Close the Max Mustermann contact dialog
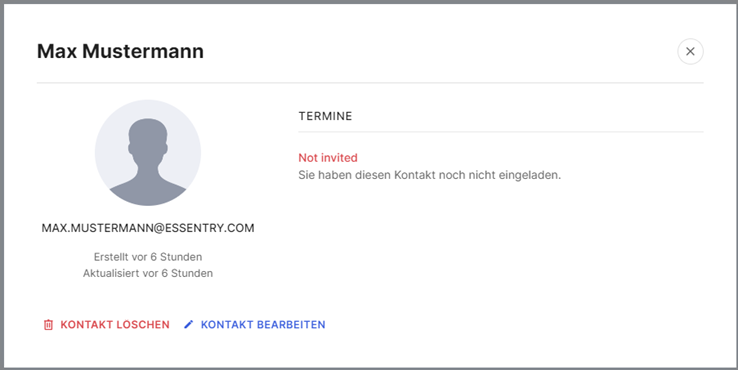The height and width of the screenshot is (370, 738). click(x=690, y=51)
